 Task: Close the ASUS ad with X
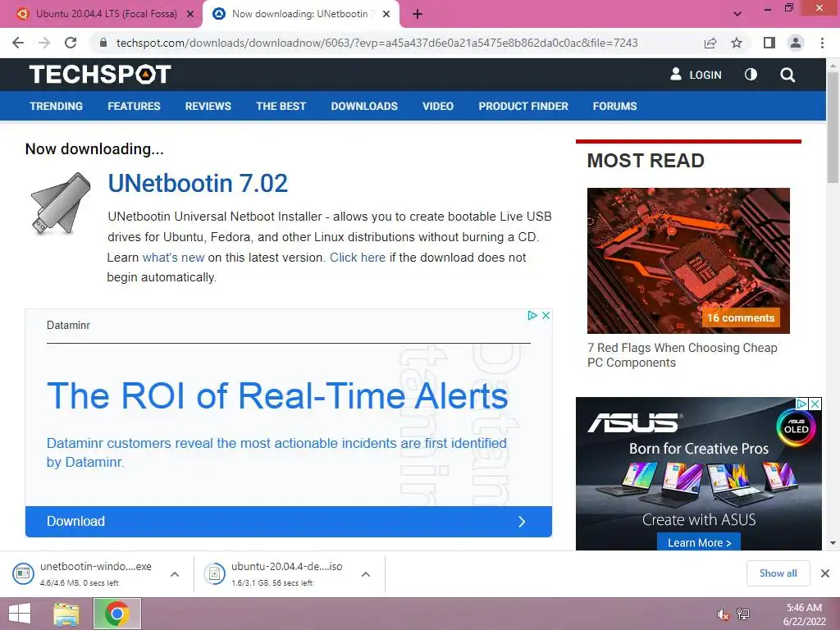[x=815, y=404]
